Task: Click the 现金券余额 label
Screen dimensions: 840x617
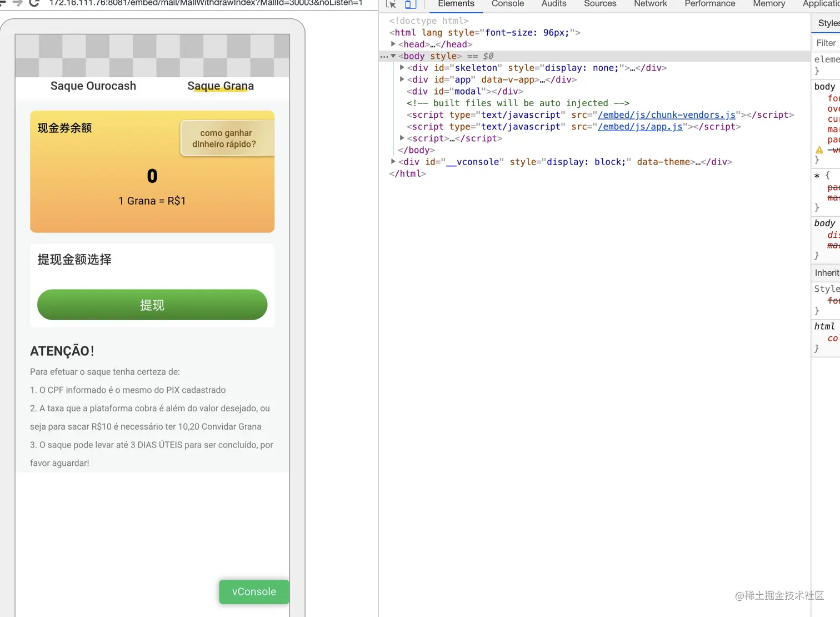Action: 64,128
